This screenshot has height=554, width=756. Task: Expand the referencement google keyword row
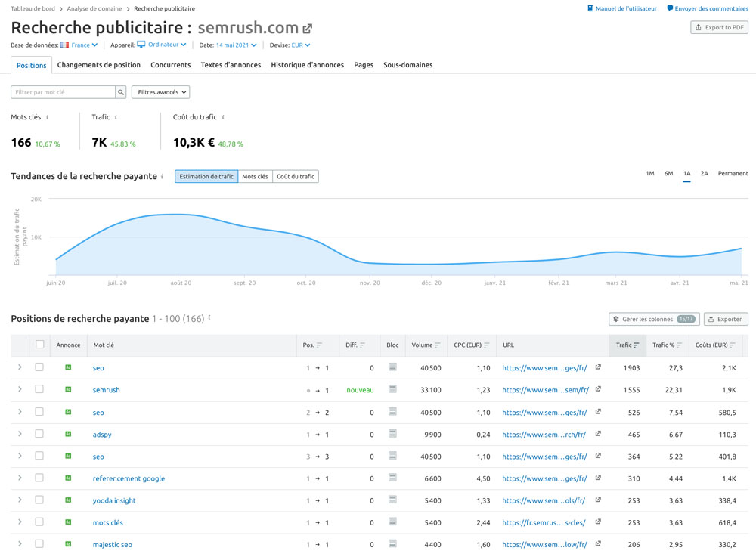coord(20,478)
